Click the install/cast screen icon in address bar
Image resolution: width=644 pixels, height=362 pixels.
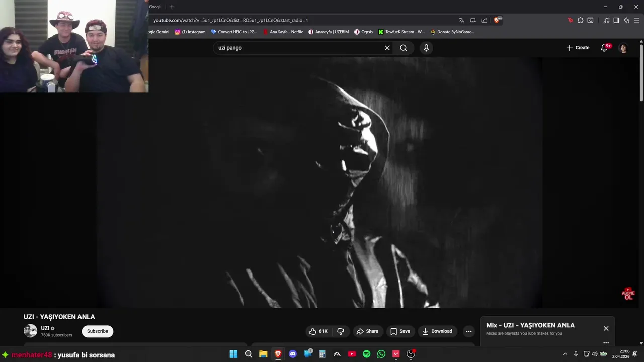[x=473, y=20]
